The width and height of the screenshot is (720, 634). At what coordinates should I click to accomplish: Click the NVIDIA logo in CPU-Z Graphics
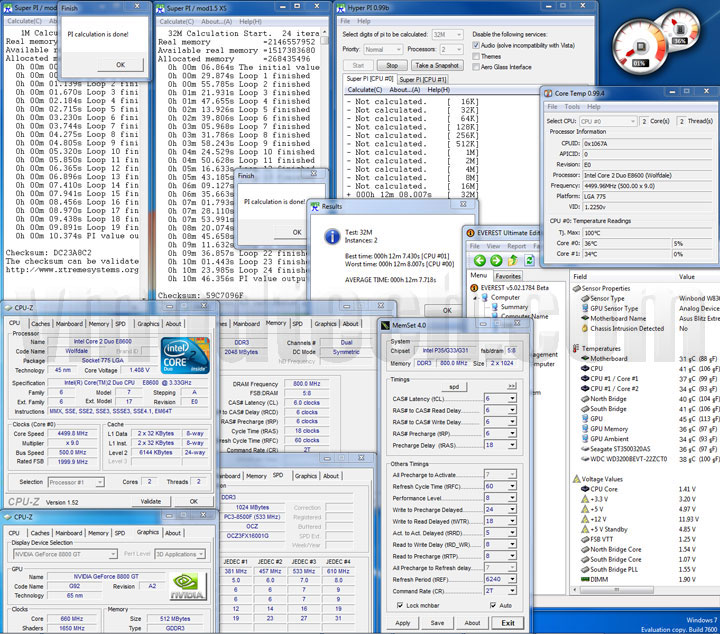tap(187, 586)
